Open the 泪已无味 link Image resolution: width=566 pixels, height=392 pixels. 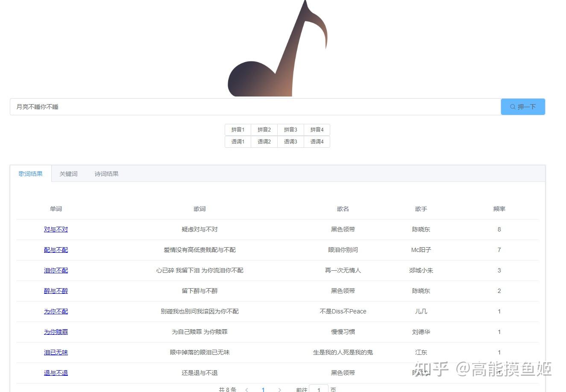[x=56, y=352]
